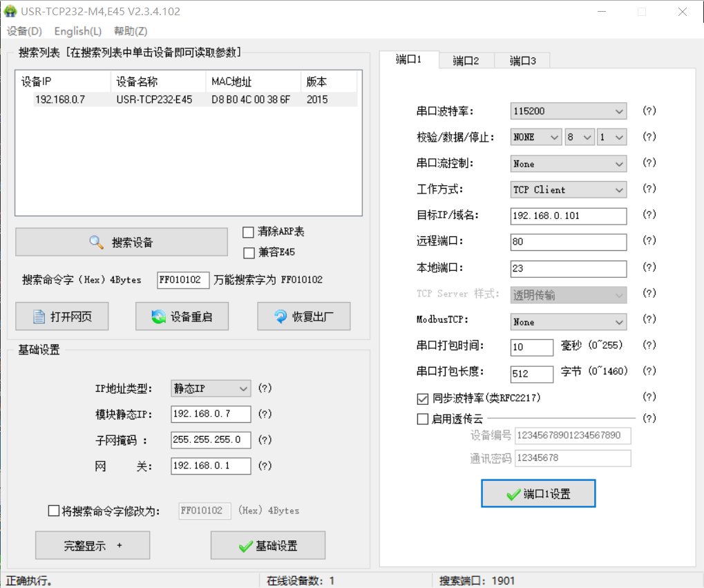Open IP地址类型 dropdown showing 静态IP

pos(211,388)
